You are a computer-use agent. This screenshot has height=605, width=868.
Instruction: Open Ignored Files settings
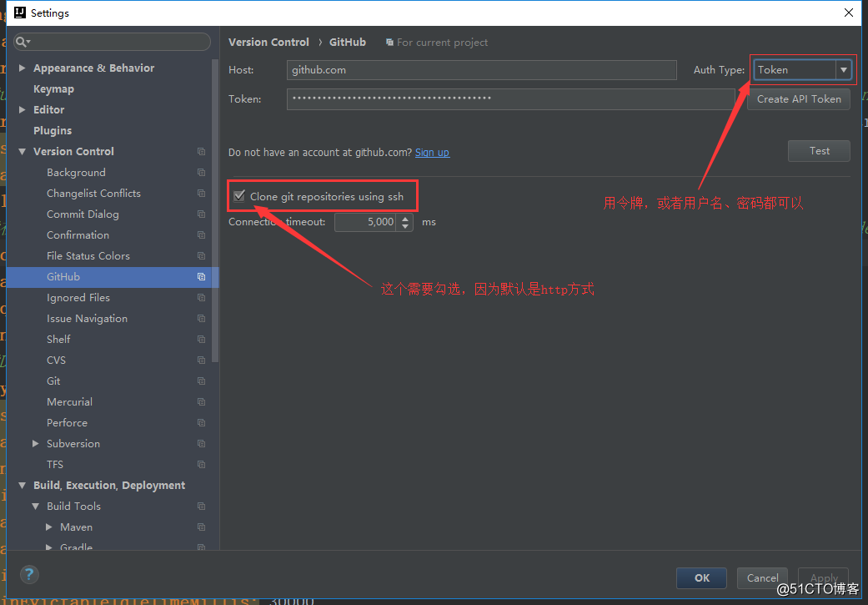(78, 298)
